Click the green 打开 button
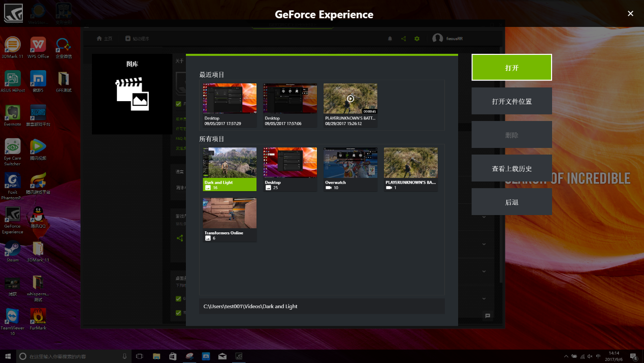 click(511, 68)
